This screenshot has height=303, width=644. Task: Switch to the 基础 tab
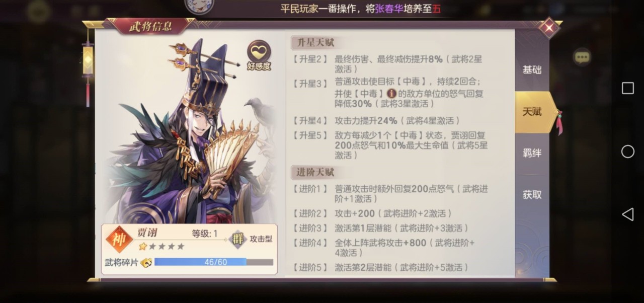pos(532,70)
